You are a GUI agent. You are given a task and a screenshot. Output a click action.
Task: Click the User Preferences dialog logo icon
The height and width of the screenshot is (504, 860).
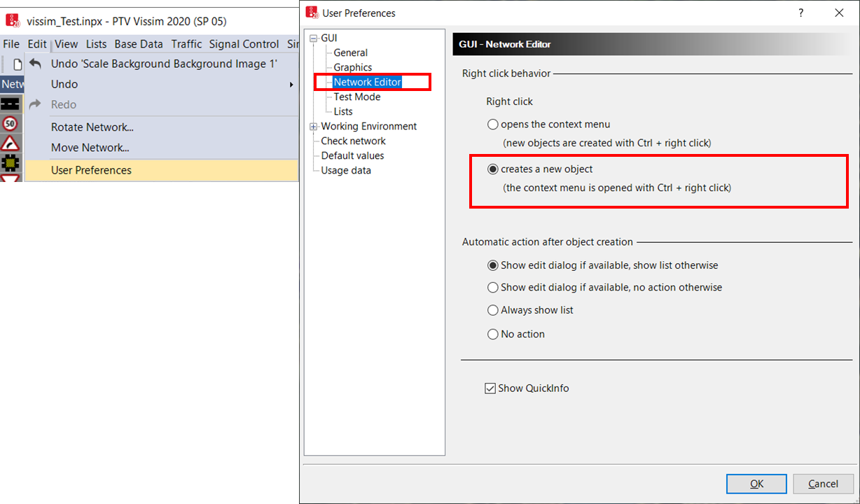(313, 13)
